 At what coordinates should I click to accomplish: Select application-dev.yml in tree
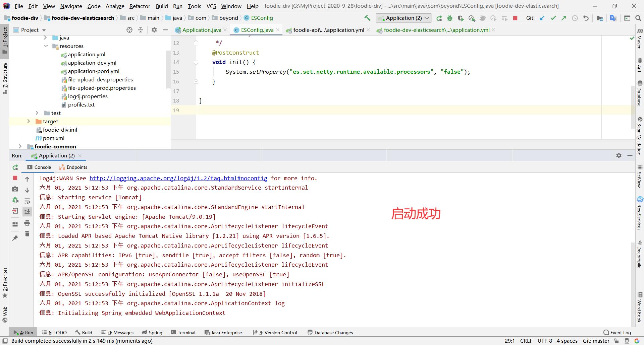[x=92, y=63]
